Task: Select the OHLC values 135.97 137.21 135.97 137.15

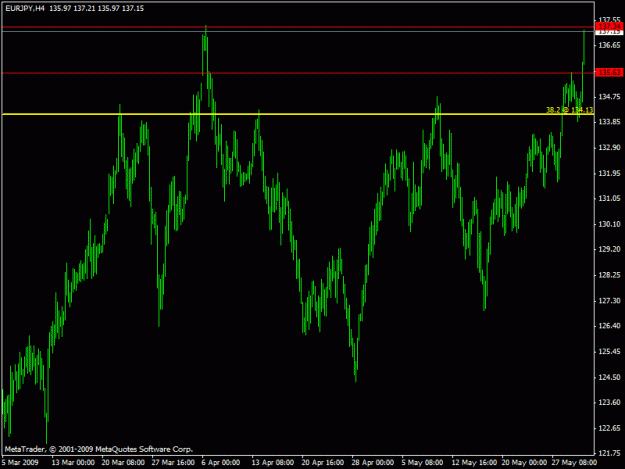Action: coord(96,8)
